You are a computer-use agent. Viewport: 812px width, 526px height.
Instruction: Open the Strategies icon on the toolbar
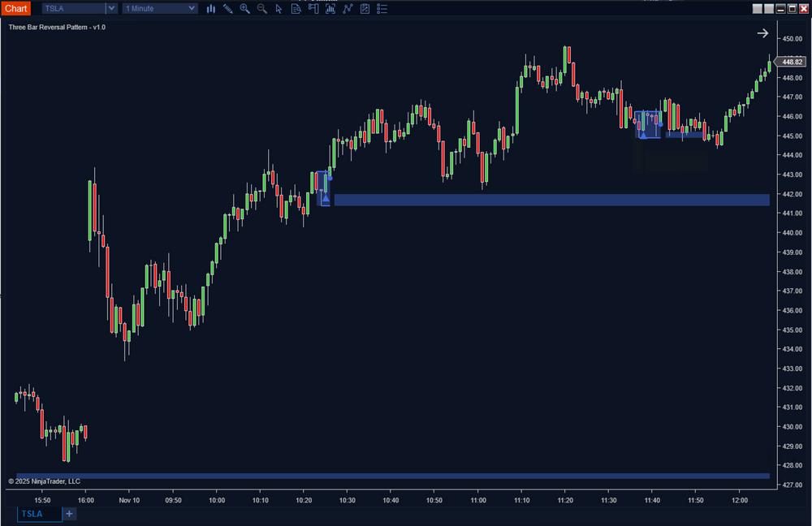348,9
